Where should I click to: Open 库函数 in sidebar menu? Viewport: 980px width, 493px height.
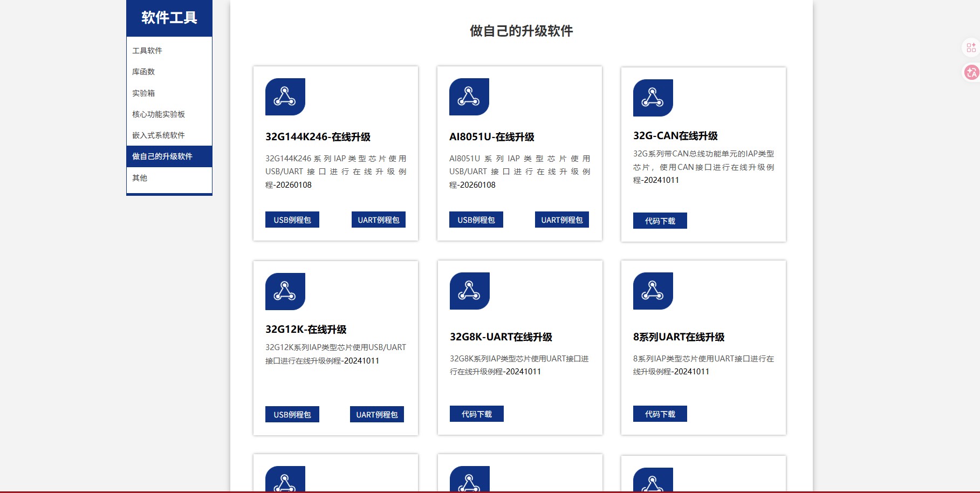[x=169, y=71]
